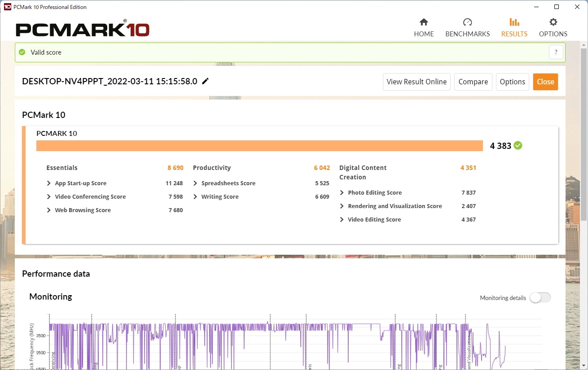Viewport: 588px width, 370px height.
Task: Click the Digital Content Creation heading
Action: pyautogui.click(x=363, y=173)
